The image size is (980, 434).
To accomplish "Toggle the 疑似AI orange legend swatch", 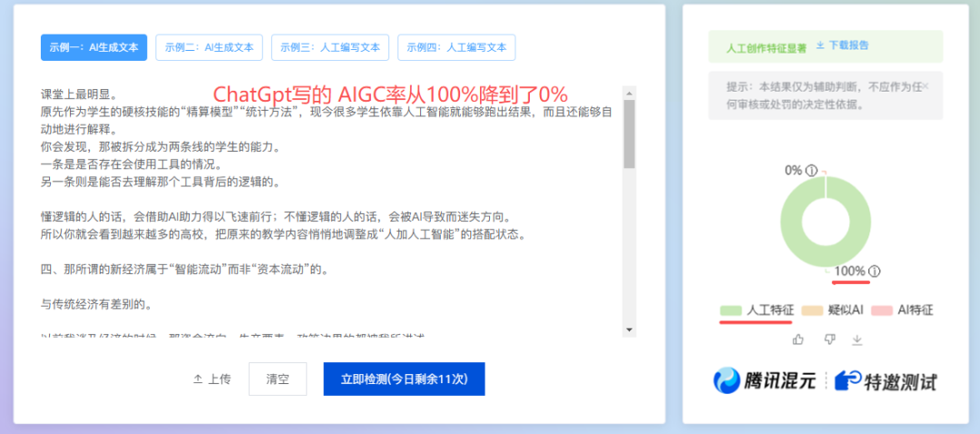I will 812,311.
